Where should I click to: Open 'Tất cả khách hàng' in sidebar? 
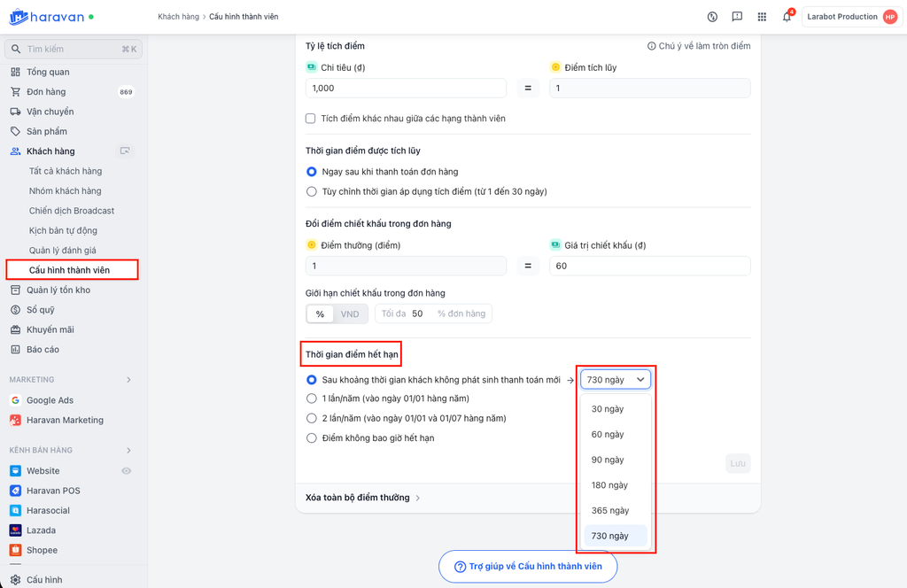click(66, 171)
